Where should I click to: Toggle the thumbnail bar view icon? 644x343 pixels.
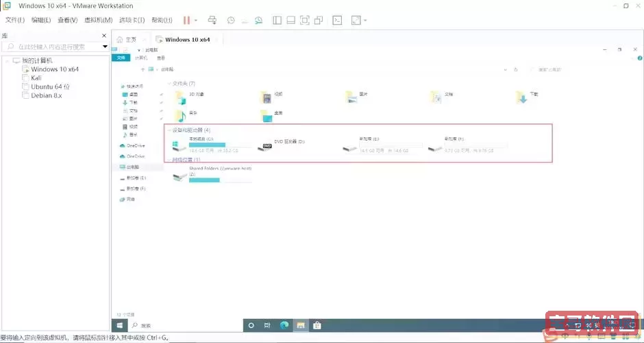click(290, 20)
